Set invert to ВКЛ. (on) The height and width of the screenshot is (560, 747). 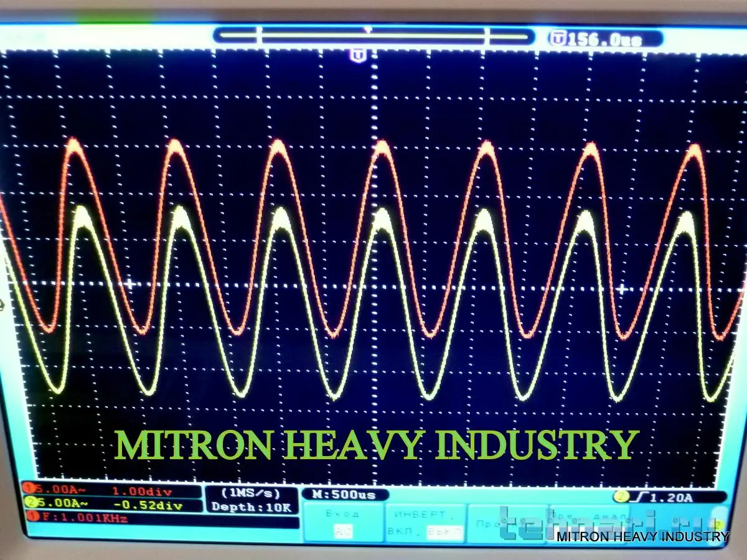pos(405,532)
